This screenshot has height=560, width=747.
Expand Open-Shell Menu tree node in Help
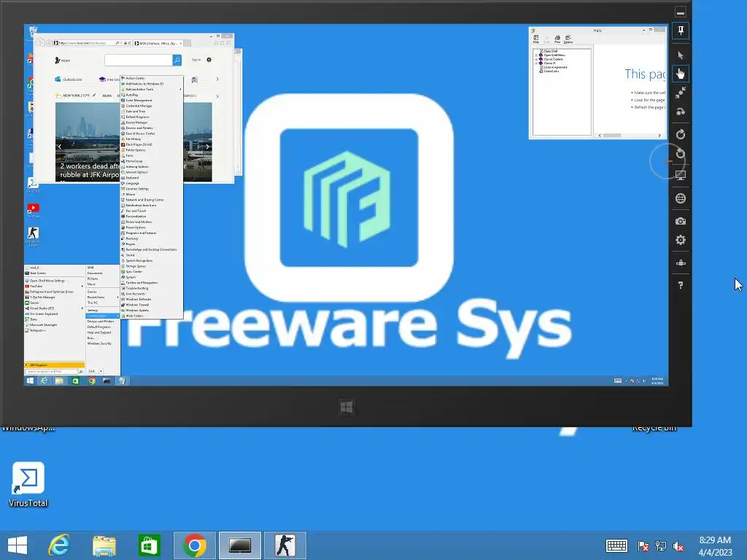click(536, 55)
